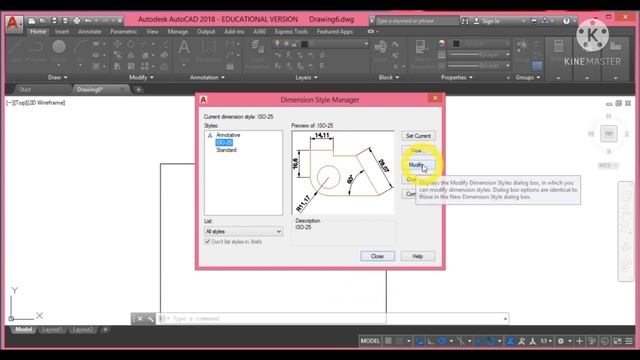Click the Insert block icon
The image size is (640, 360).
click(380, 50)
